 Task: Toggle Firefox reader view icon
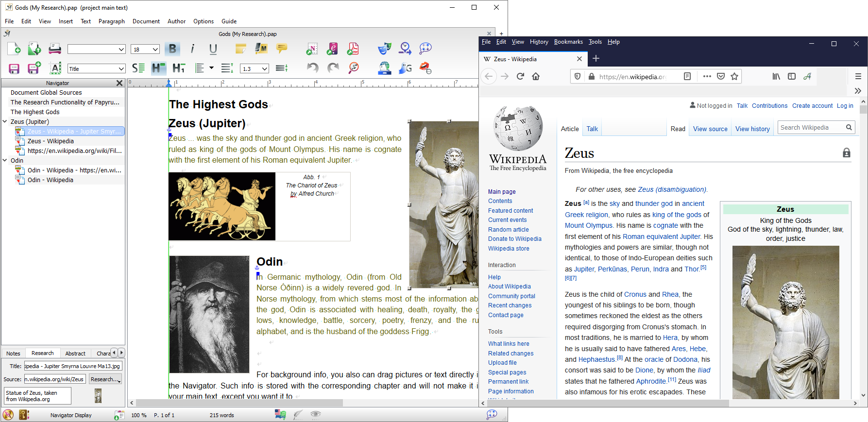click(x=687, y=76)
